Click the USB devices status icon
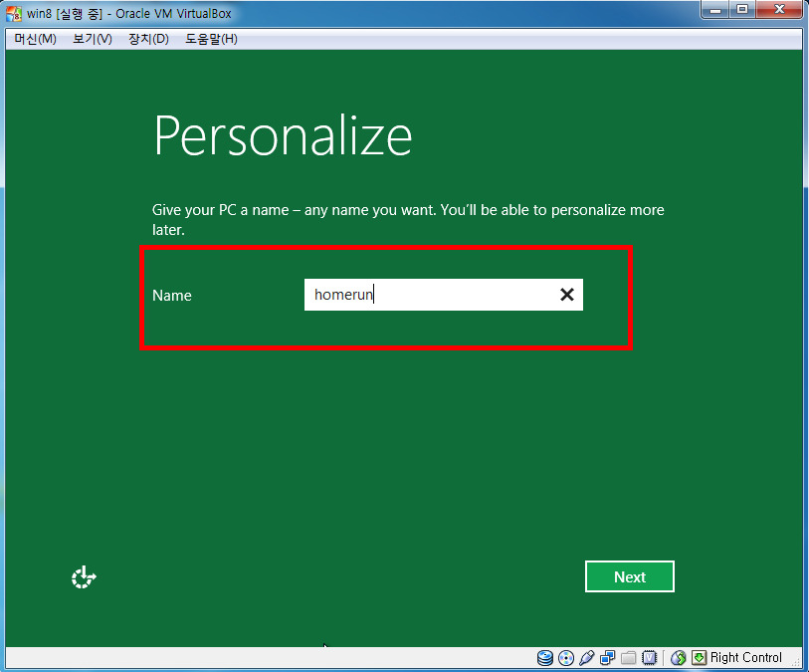 pos(587,658)
